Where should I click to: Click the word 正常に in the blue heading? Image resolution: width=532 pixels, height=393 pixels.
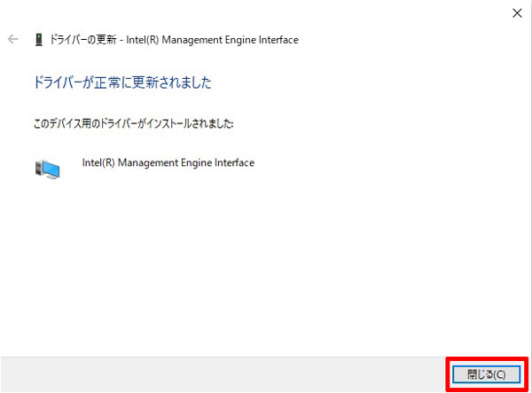coord(121,83)
